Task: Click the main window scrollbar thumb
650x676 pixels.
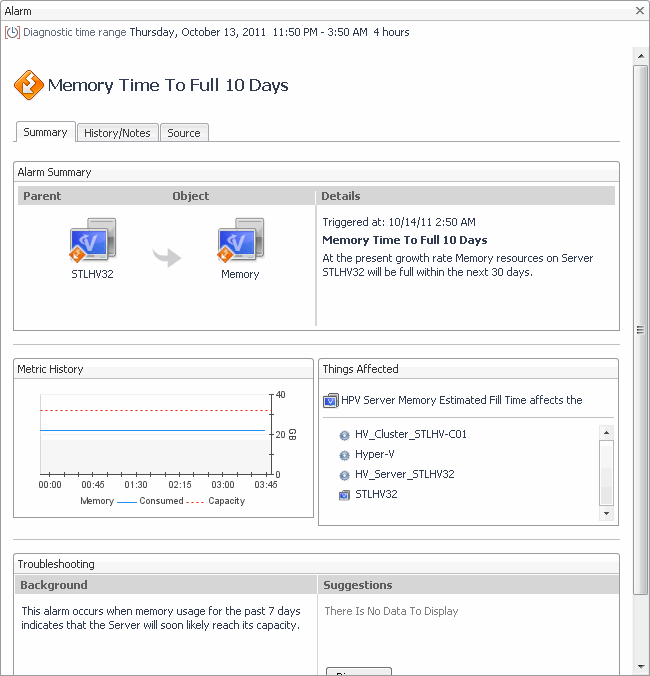Action: [640, 330]
